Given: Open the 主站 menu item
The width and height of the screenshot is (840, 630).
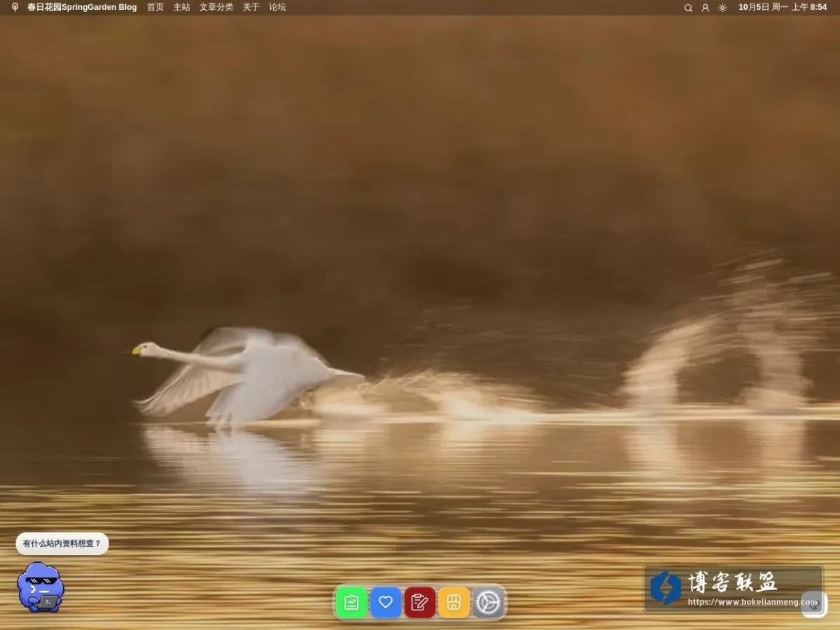Looking at the screenshot, I should (x=181, y=7).
